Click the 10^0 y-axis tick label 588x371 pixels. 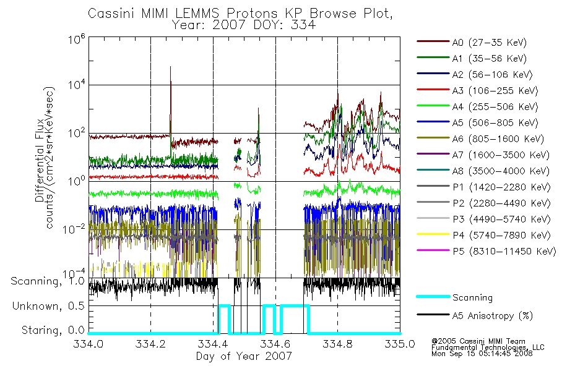pyautogui.click(x=76, y=181)
